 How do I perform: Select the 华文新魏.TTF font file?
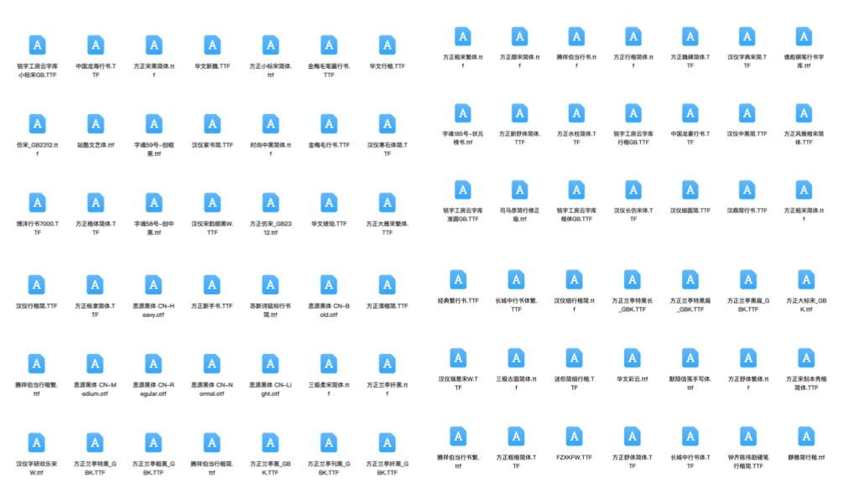[x=211, y=45]
